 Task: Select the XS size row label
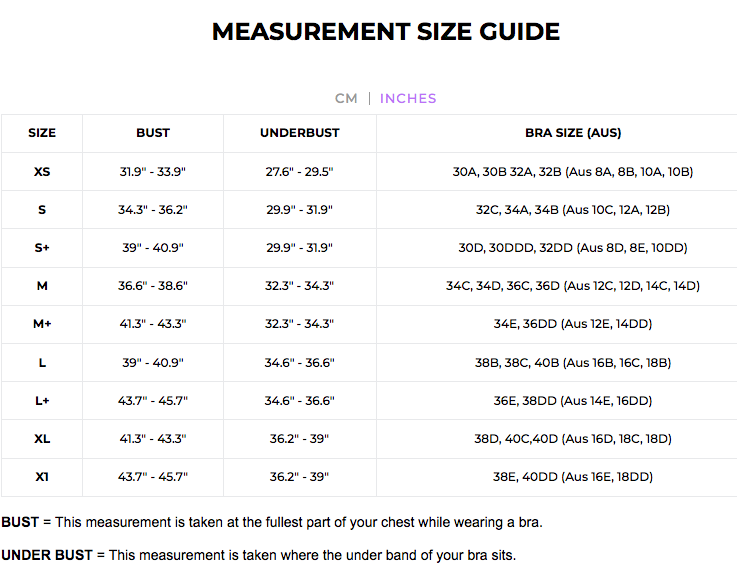42,172
